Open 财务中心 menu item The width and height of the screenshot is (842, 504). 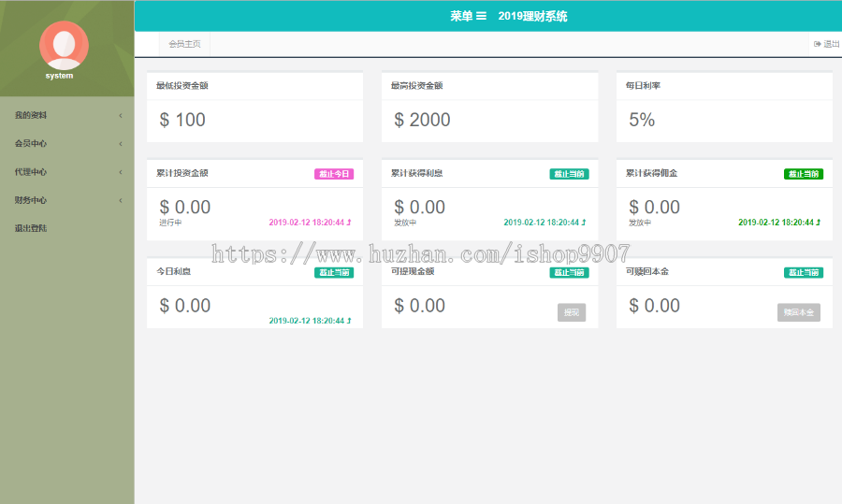67,200
